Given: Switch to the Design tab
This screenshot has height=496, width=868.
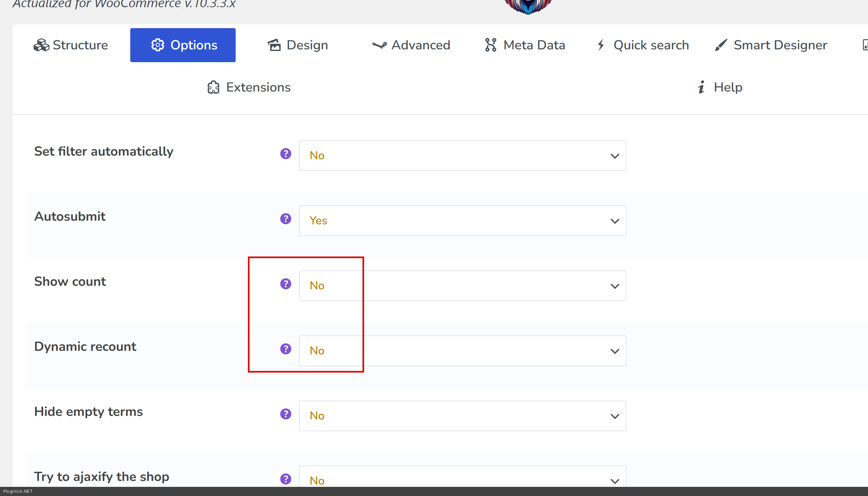Looking at the screenshot, I should pos(298,45).
